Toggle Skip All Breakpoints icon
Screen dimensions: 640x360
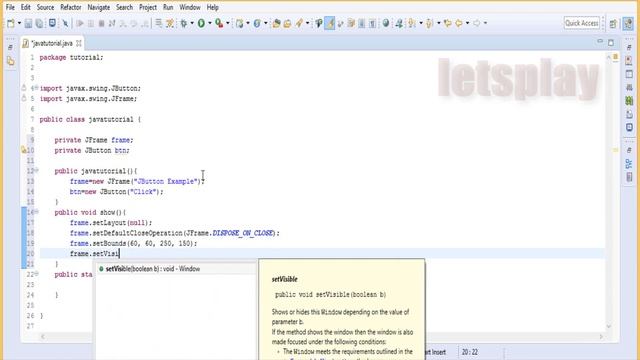65,23
